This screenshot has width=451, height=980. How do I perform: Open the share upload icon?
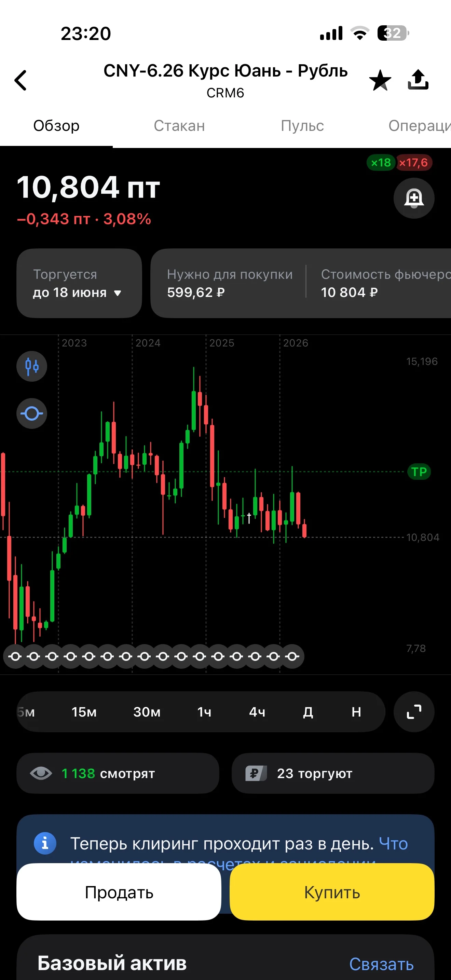click(418, 80)
